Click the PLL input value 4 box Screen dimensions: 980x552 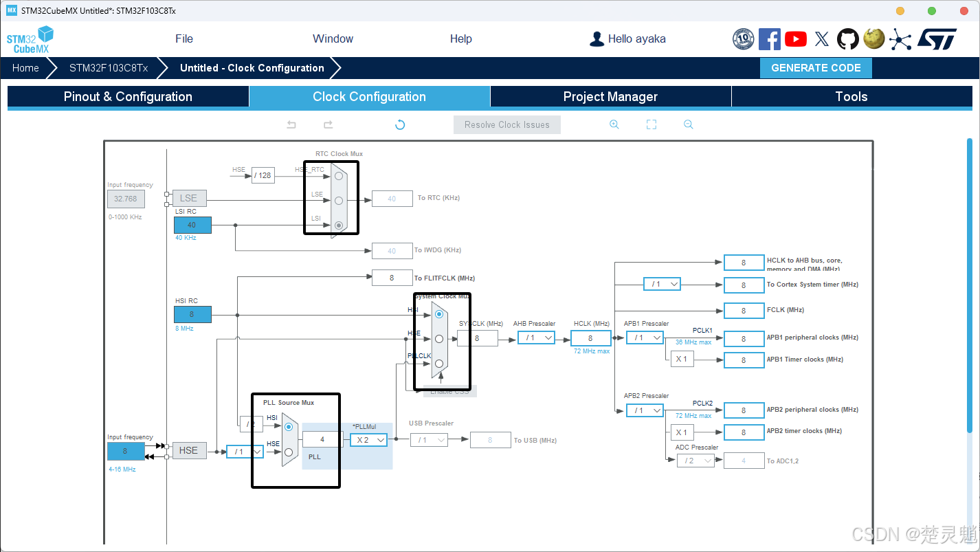pyautogui.click(x=322, y=440)
